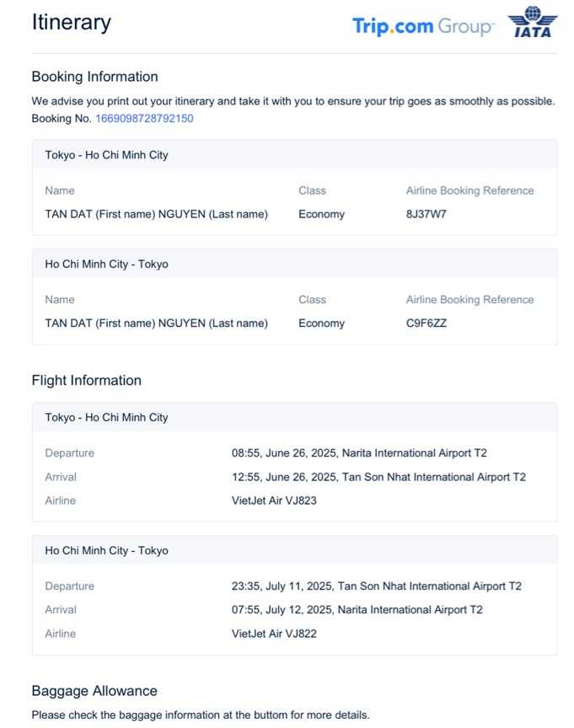The width and height of the screenshot is (574, 728).
Task: Click the VietJet Air VJ823 airline text
Action: 274,500
